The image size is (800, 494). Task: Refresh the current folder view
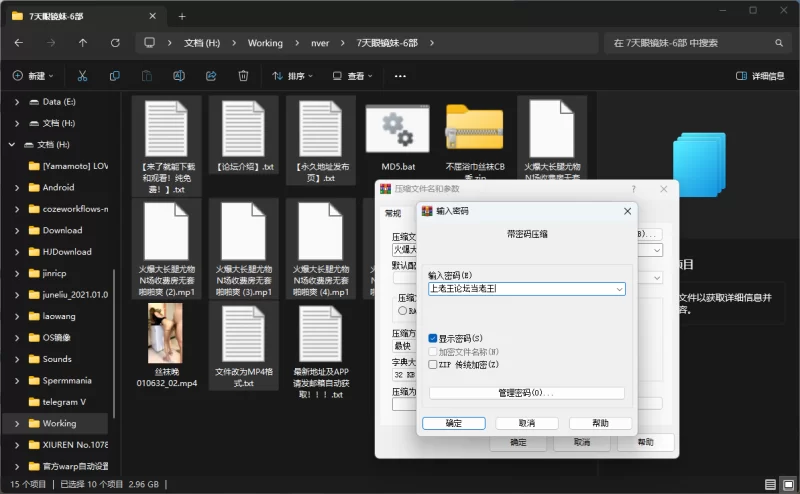(x=115, y=43)
